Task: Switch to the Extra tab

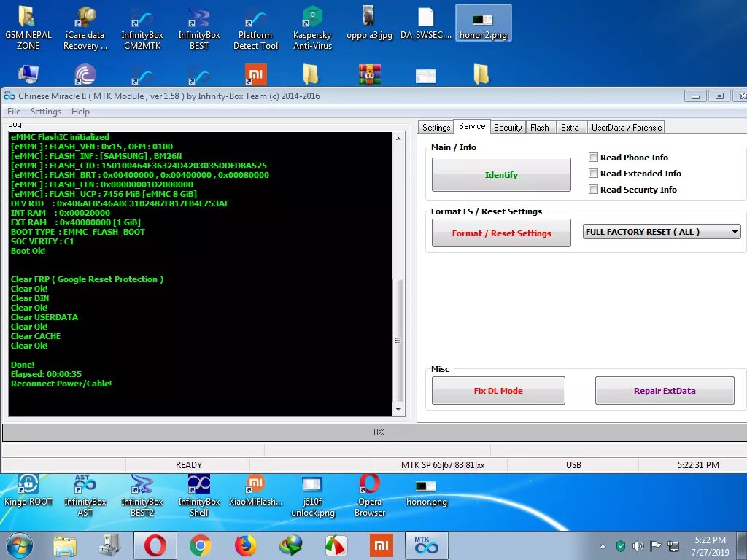Action: [570, 127]
